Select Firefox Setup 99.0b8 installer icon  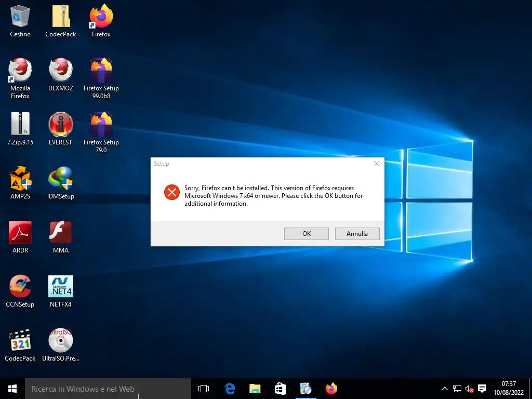point(101,79)
